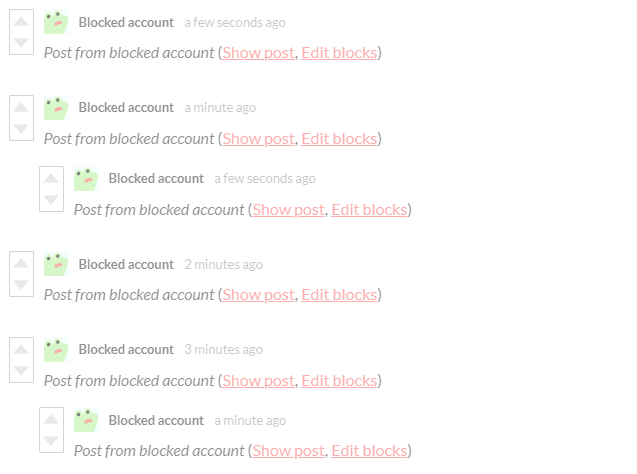Downvote the post from 3 minutes ago
The height and width of the screenshot is (474, 637).
point(21,370)
